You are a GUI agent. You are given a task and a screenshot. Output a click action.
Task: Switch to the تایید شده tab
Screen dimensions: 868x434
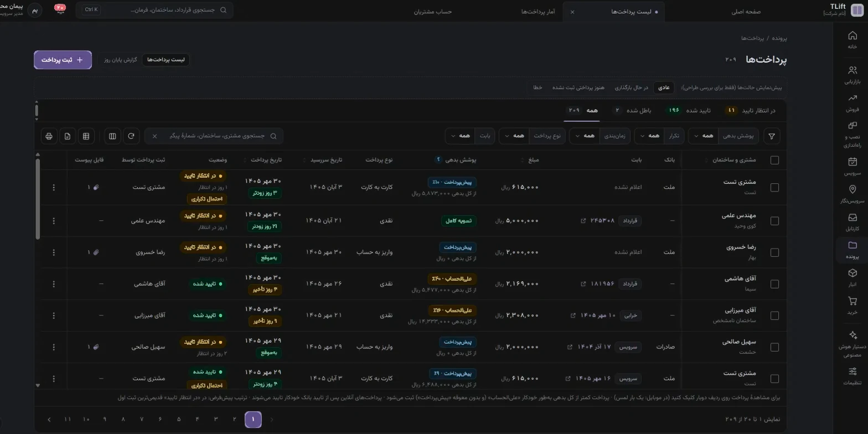[x=688, y=111]
